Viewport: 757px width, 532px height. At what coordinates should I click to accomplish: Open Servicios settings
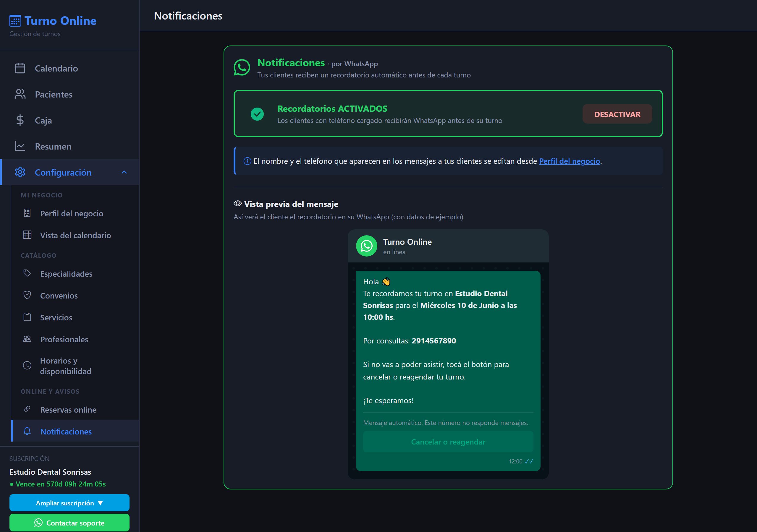click(x=75, y=317)
